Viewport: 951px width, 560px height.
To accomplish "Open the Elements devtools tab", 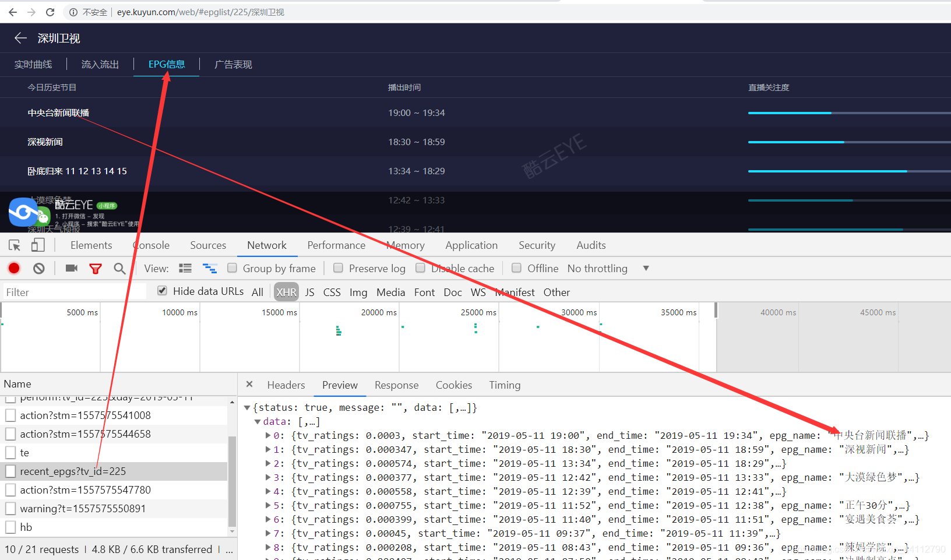I will 91,245.
